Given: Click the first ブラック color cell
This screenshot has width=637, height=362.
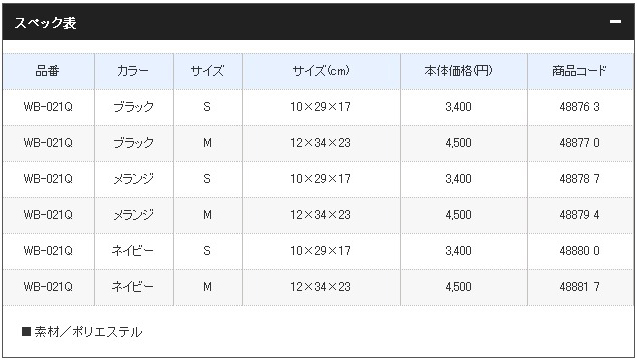Looking at the screenshot, I should tap(133, 107).
